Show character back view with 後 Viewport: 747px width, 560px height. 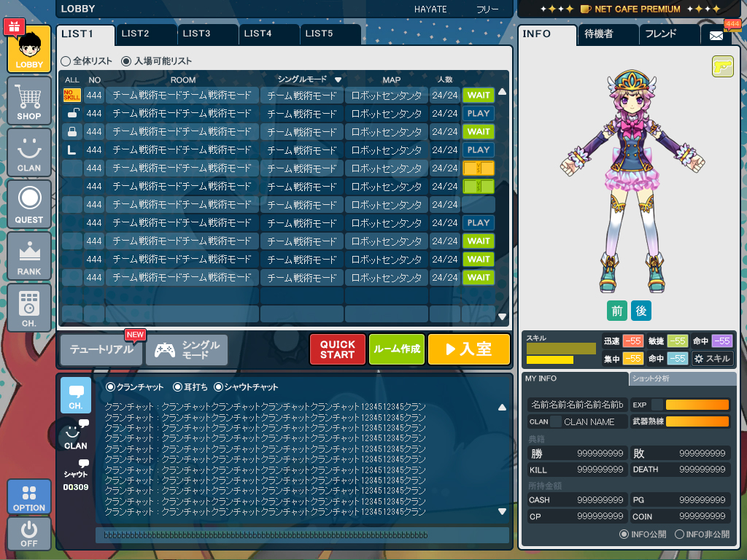(641, 311)
